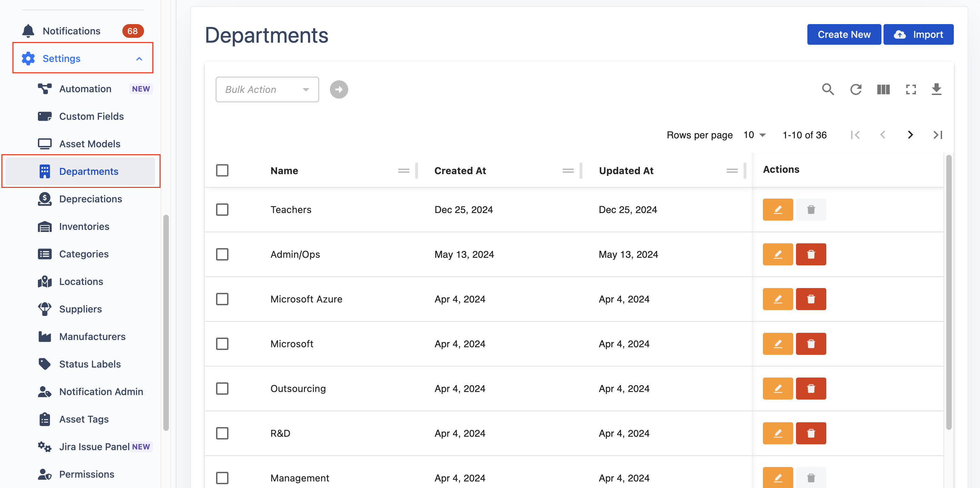The width and height of the screenshot is (980, 488).
Task: Go to Status Labels settings
Action: click(90, 364)
